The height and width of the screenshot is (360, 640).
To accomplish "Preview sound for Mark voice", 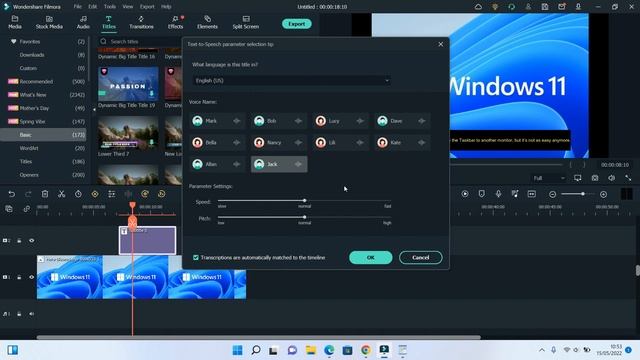I will coord(237,121).
